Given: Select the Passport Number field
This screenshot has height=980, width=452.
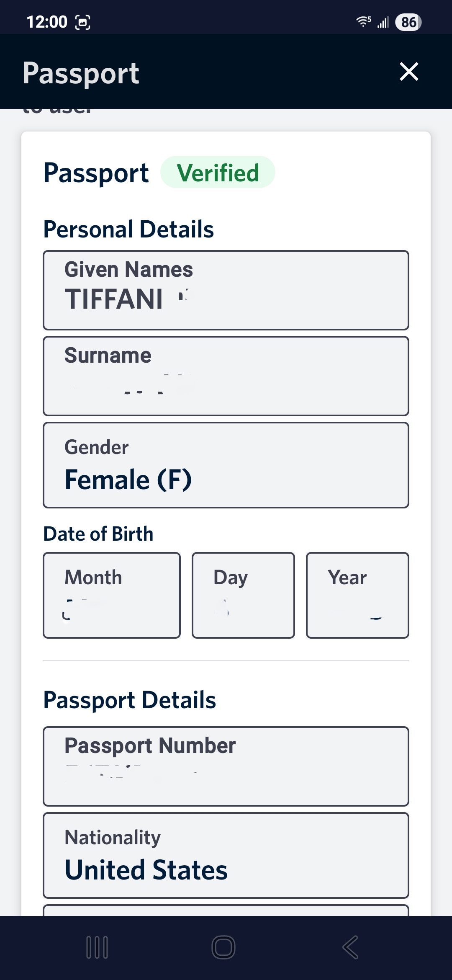Looking at the screenshot, I should pyautogui.click(x=226, y=766).
